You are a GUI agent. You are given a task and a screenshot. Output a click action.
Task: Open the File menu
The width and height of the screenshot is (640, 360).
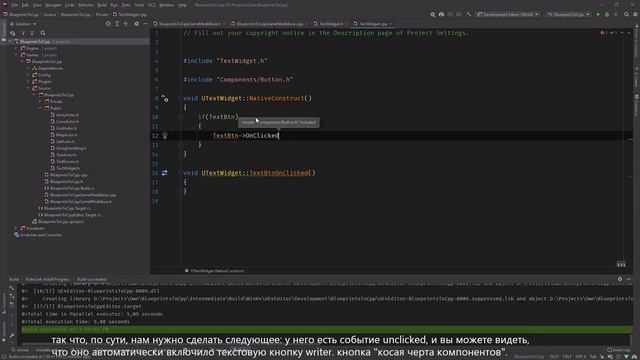tap(15, 5)
